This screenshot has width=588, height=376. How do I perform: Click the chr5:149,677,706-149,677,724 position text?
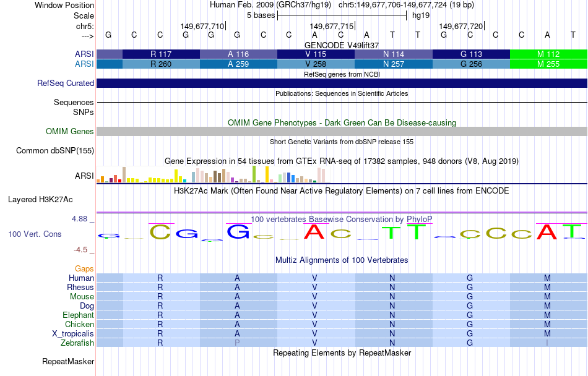406,5
